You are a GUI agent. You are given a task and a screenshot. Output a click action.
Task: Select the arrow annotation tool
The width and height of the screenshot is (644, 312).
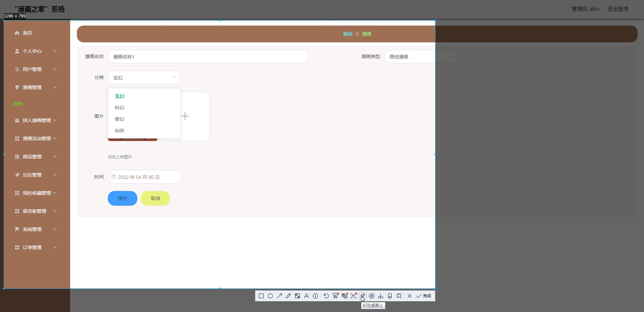[279, 296]
